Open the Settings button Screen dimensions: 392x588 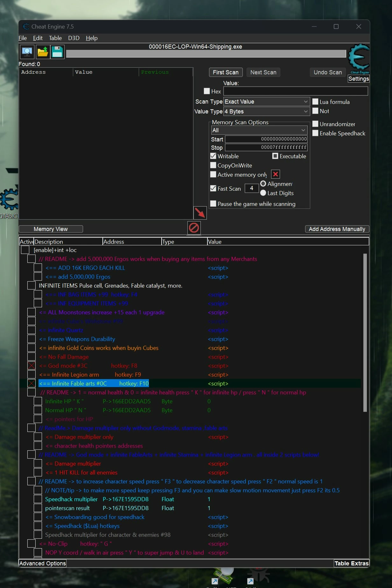point(359,79)
